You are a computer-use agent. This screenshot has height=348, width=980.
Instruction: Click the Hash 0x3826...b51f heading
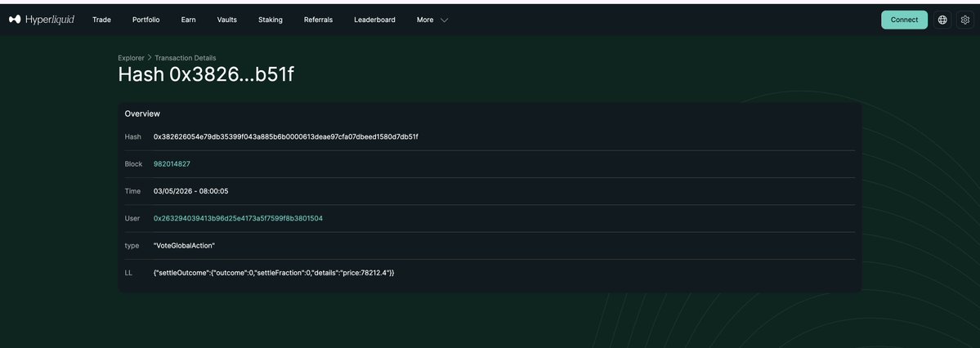coord(206,74)
